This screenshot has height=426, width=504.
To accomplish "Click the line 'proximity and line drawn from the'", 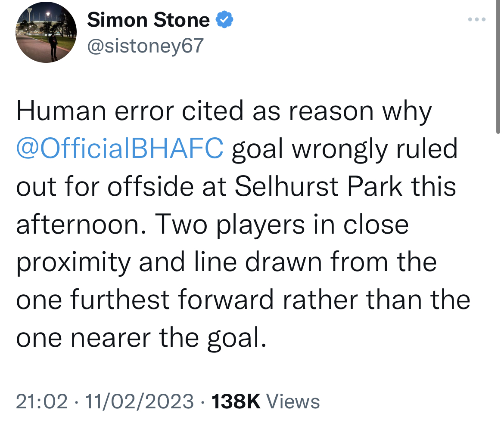I will tap(226, 262).
